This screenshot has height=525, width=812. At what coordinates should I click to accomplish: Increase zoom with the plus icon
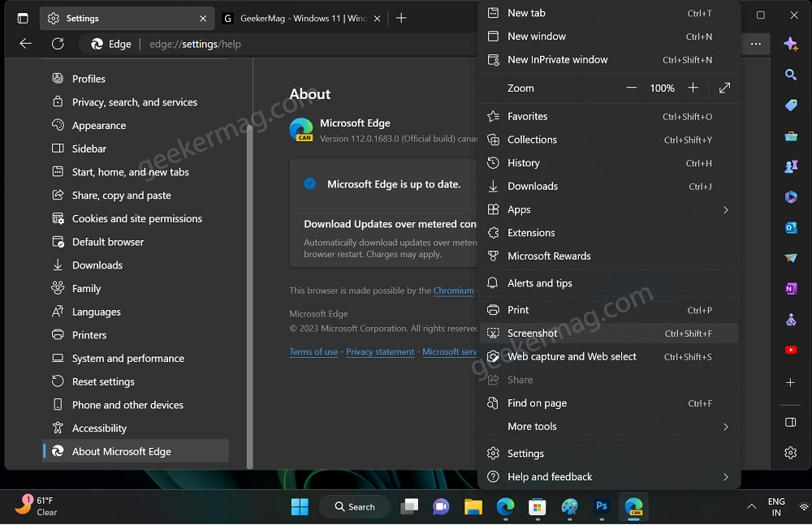coord(693,88)
